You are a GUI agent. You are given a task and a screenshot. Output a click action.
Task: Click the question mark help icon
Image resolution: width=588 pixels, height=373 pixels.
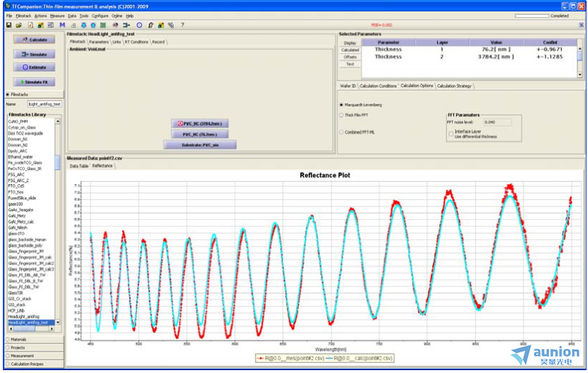pos(182,25)
